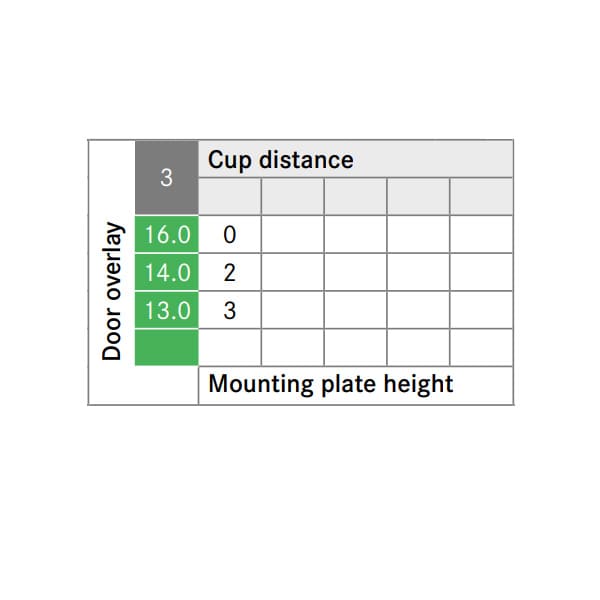
Task: Click the green 13.0 door overlay cell
Action: pyautogui.click(x=166, y=310)
